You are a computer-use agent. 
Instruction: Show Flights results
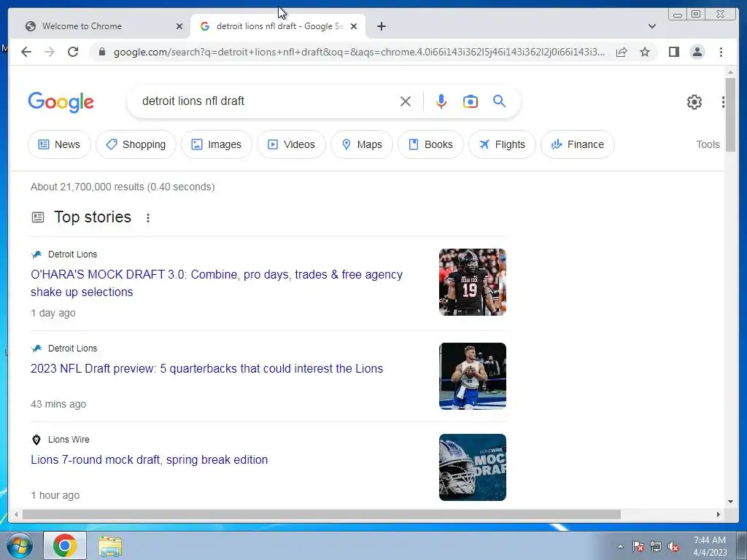502,144
